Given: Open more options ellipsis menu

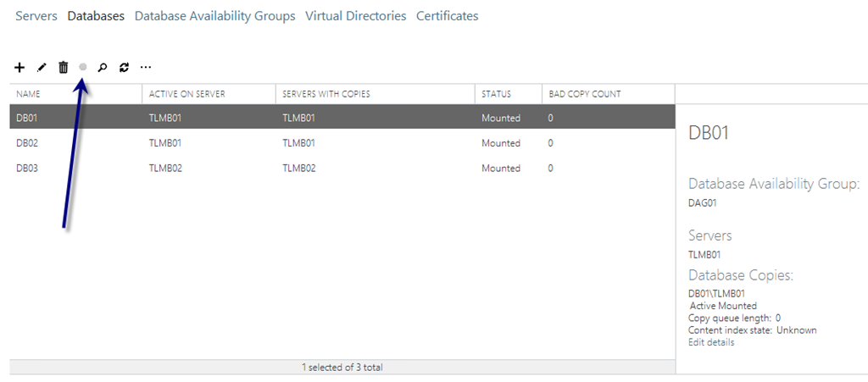Looking at the screenshot, I should click(146, 68).
